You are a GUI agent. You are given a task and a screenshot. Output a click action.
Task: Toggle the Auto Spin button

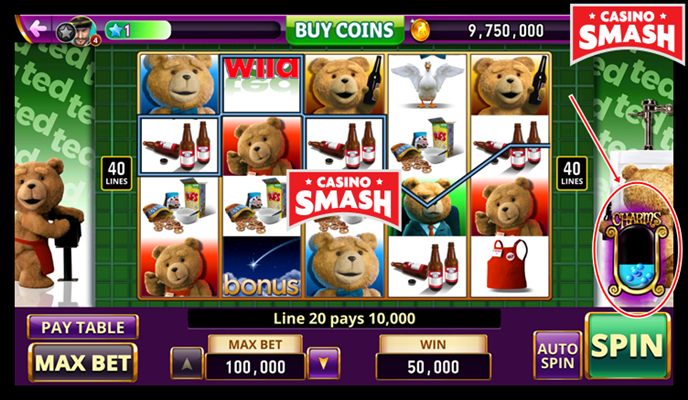tap(557, 355)
